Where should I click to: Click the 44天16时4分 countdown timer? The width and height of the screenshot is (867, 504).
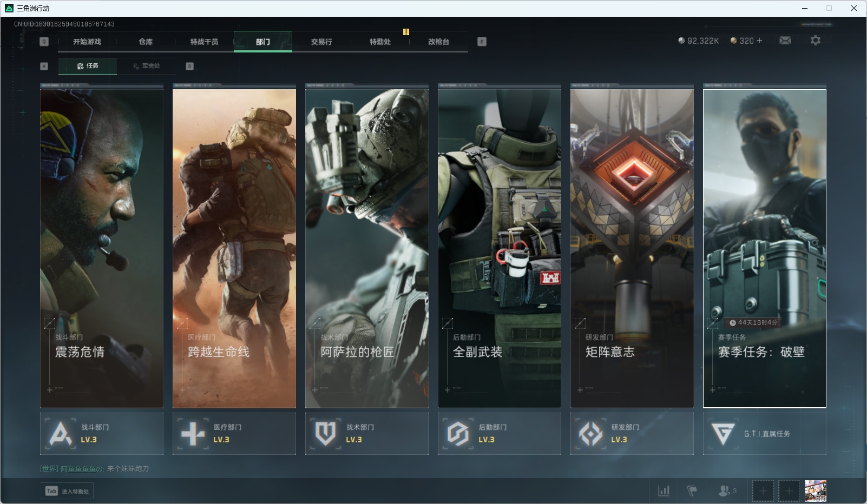[754, 323]
